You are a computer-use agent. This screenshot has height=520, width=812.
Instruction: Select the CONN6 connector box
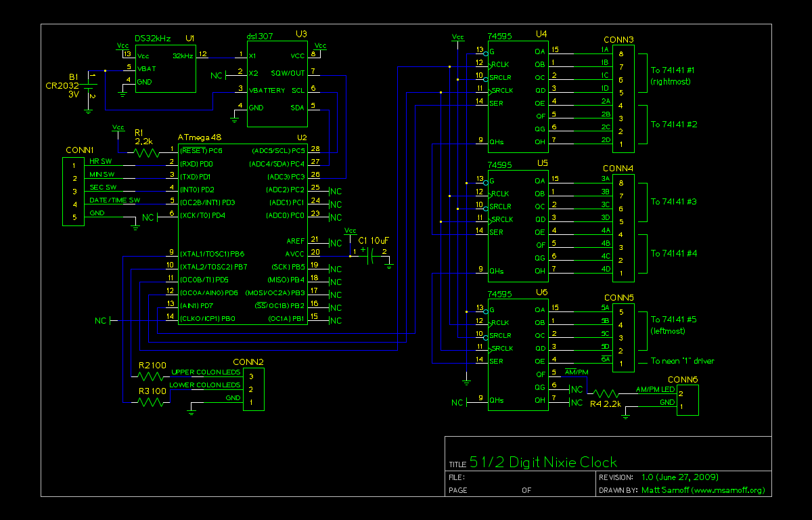click(x=687, y=400)
